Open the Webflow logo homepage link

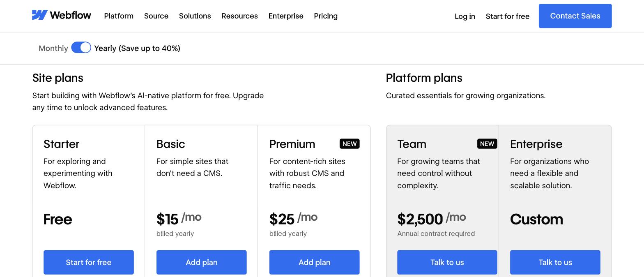coord(62,15)
